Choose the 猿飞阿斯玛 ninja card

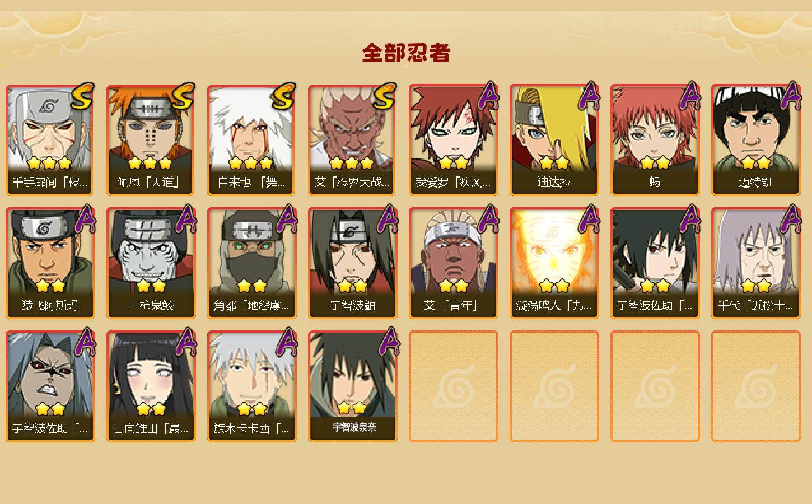point(50,263)
